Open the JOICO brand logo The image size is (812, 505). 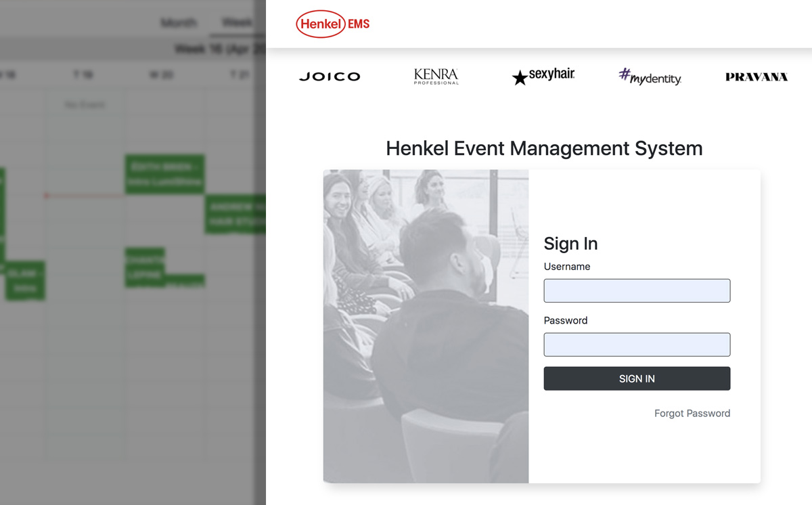point(330,77)
